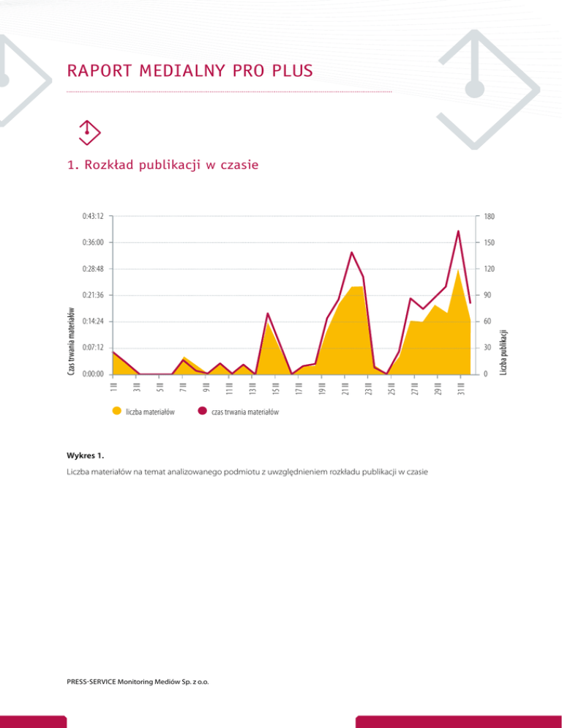The height and width of the screenshot is (728, 562).
Task: Select the 'liczba materiałów' legend label
Action: (x=149, y=412)
